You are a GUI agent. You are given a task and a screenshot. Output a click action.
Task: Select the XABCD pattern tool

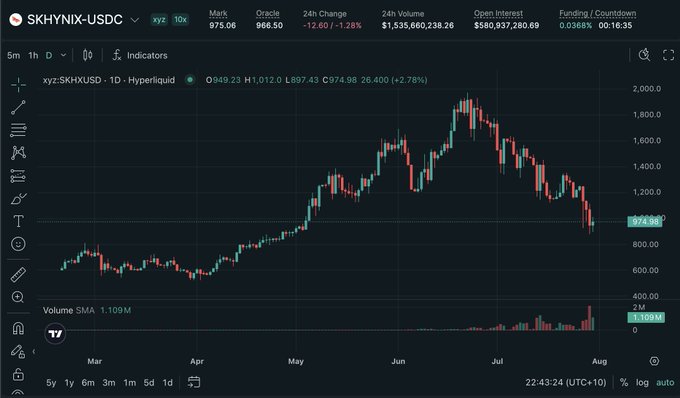click(x=18, y=153)
